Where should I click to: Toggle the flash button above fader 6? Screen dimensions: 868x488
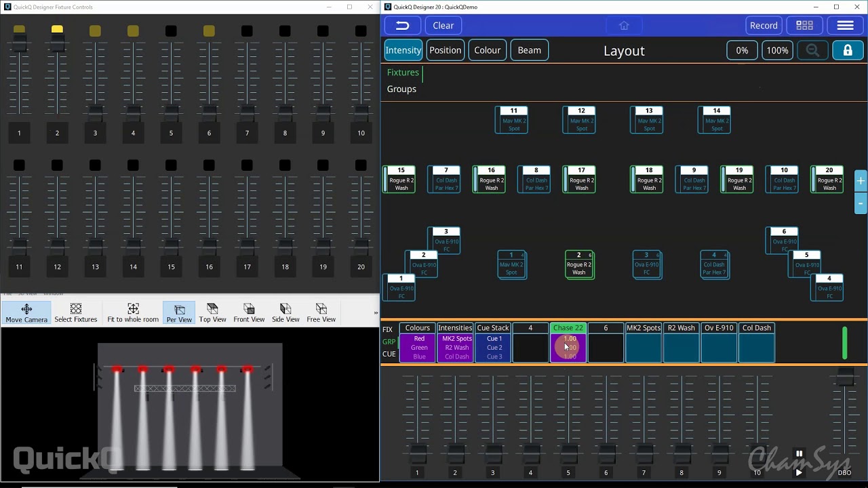click(x=209, y=30)
